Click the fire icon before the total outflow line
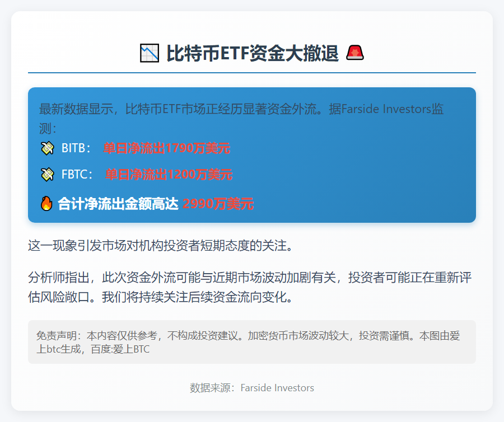This screenshot has height=422, width=504. [x=46, y=204]
